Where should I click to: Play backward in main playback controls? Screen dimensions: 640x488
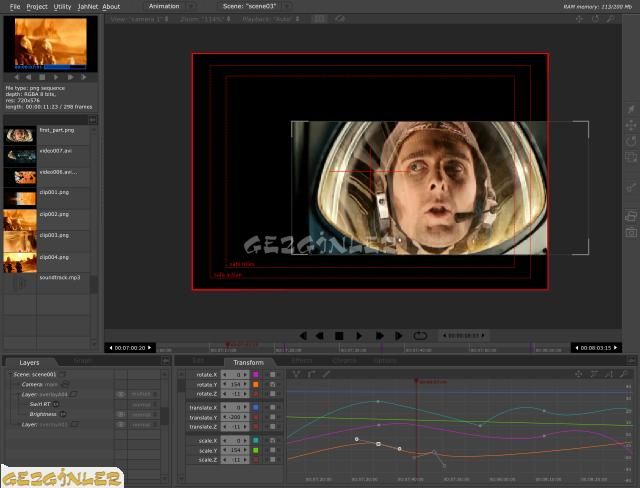320,336
